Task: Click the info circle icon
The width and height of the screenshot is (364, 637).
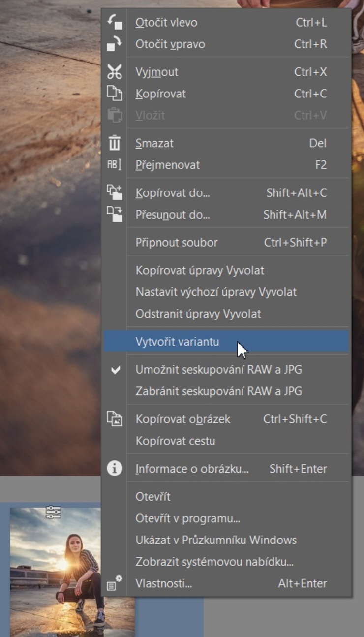Action: [x=115, y=468]
